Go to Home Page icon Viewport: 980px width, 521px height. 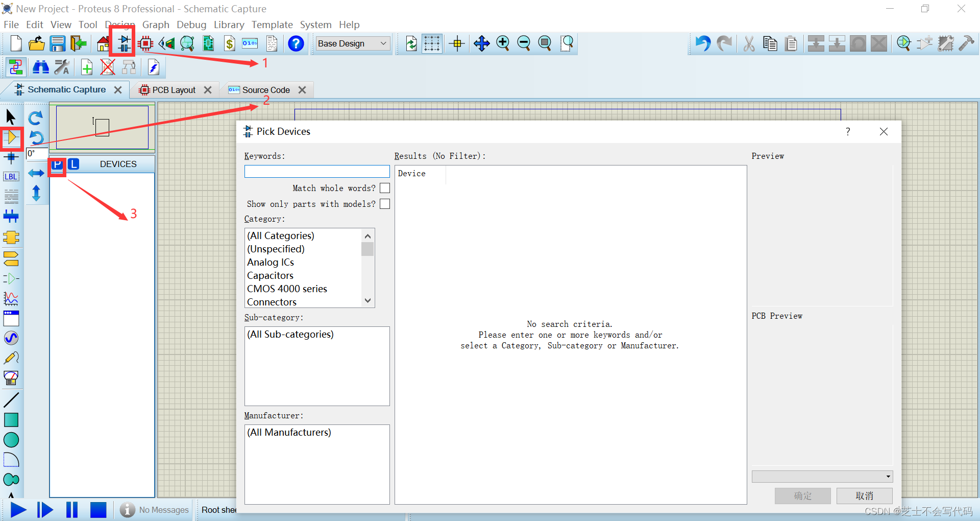(x=104, y=44)
